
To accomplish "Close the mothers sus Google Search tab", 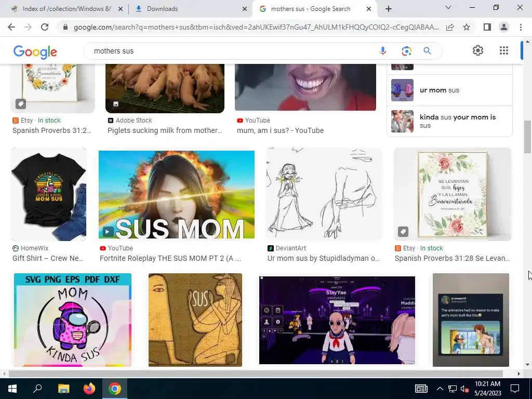I will coord(369,9).
